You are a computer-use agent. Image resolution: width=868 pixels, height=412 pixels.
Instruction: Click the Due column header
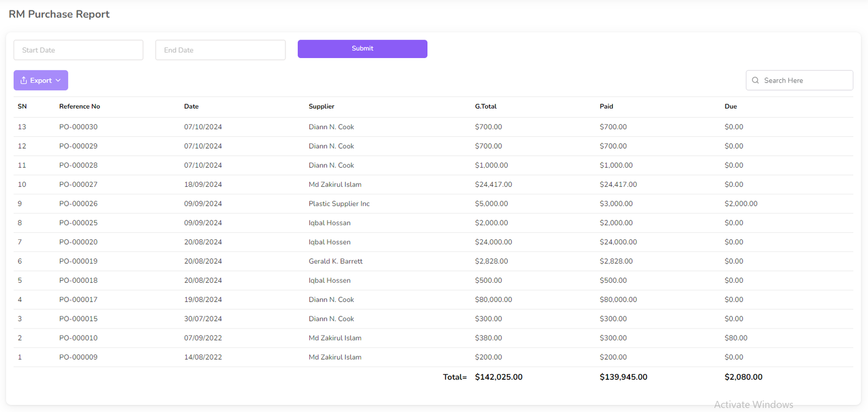pyautogui.click(x=730, y=106)
